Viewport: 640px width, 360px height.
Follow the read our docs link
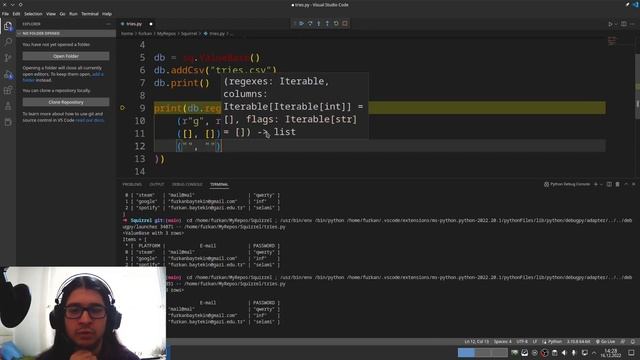coord(89,120)
